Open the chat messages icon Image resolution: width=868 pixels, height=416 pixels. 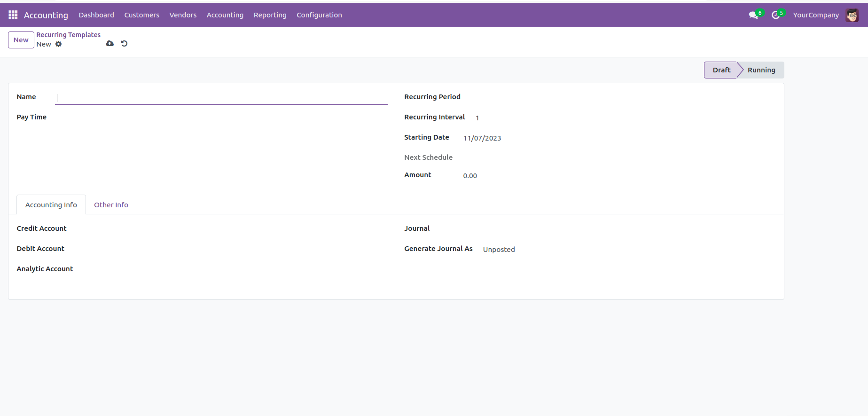753,15
